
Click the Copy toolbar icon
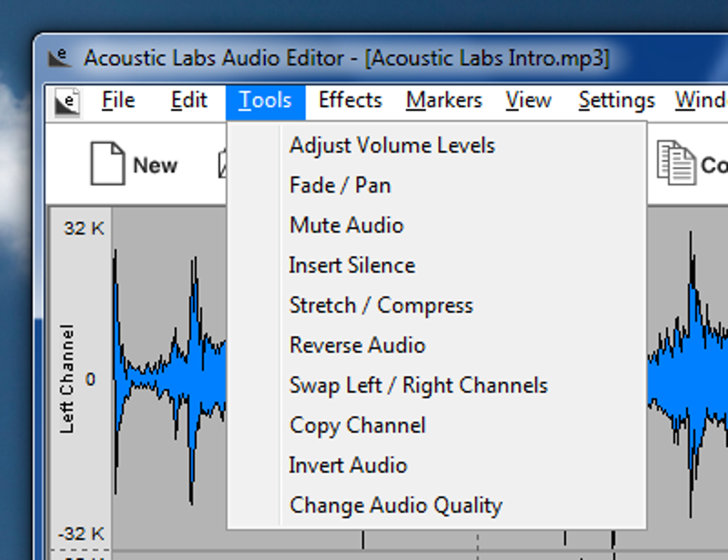point(675,163)
